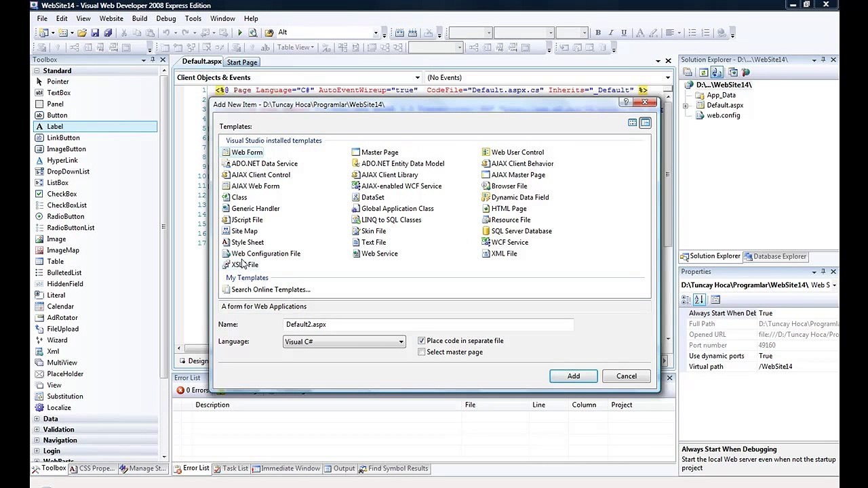Screen dimensions: 868x488
Task: Switch templates to Large Icons view
Action: (x=633, y=123)
